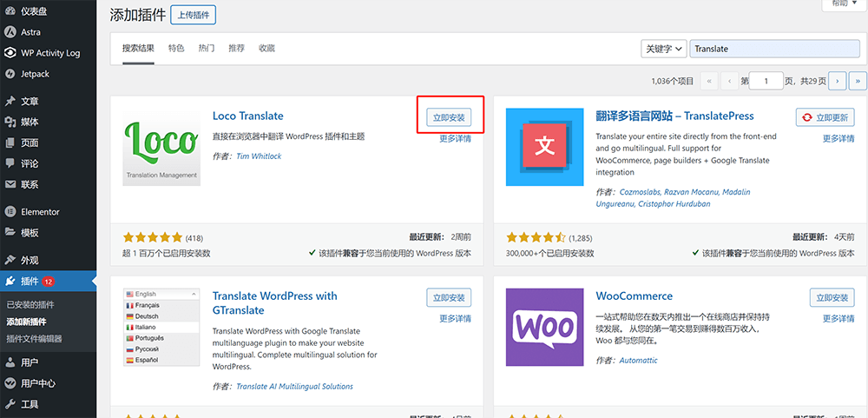
Task: Jump to last page of results
Action: click(858, 81)
